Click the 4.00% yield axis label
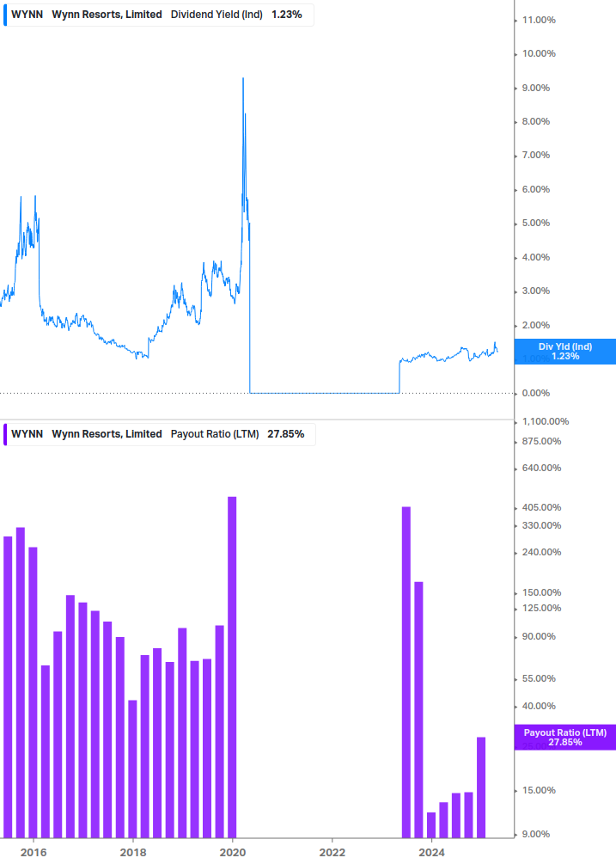Viewport: 616px width, 864px height. 536,257
